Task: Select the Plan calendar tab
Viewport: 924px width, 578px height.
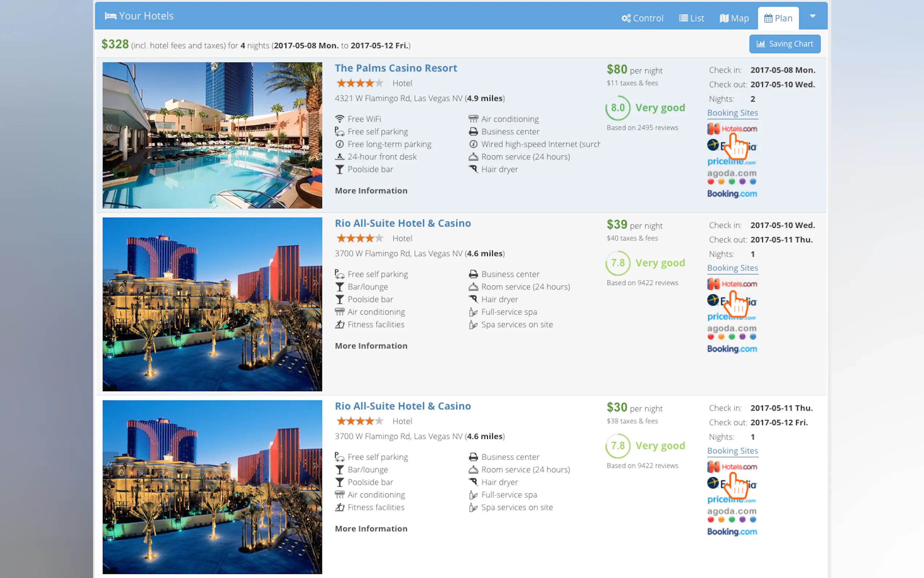Action: point(778,18)
